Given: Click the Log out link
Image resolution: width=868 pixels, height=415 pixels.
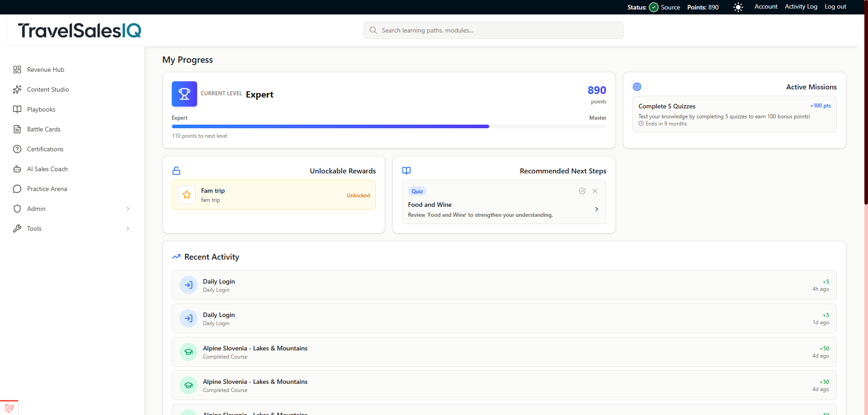Looking at the screenshot, I should tap(835, 6).
